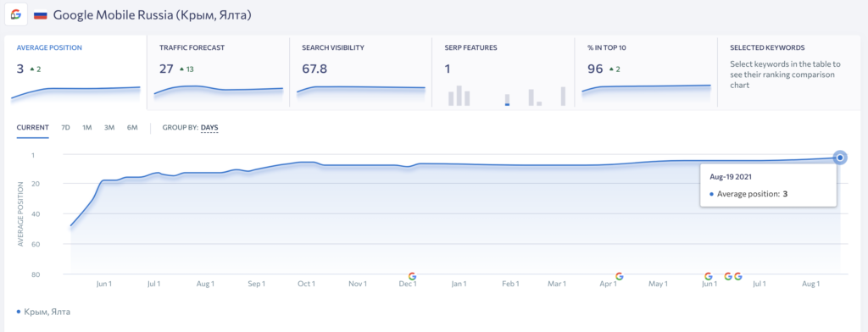Switch to the Search Visibility card
The image size is (868, 332).
pyautogui.click(x=360, y=72)
